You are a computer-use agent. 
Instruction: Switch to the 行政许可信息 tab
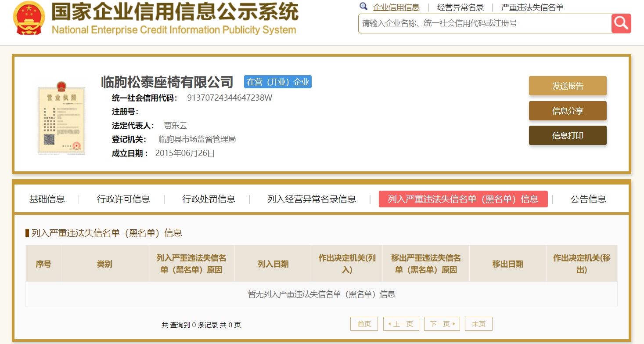(x=123, y=199)
